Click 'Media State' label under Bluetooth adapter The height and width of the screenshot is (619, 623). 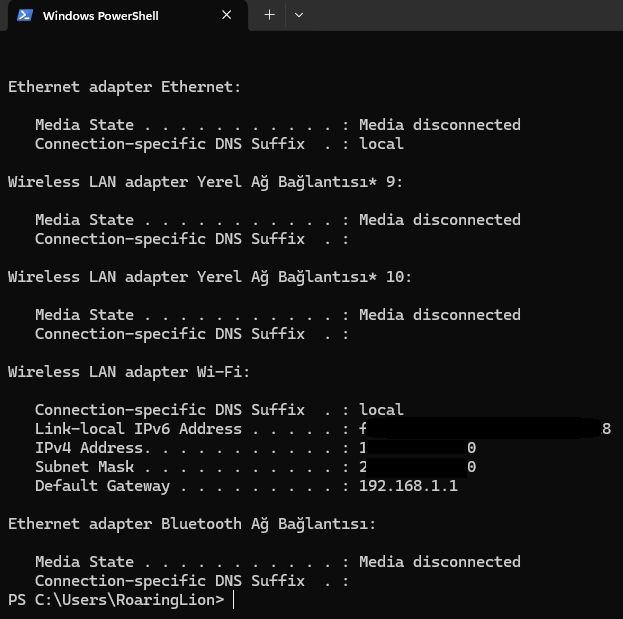pyautogui.click(x=85, y=562)
